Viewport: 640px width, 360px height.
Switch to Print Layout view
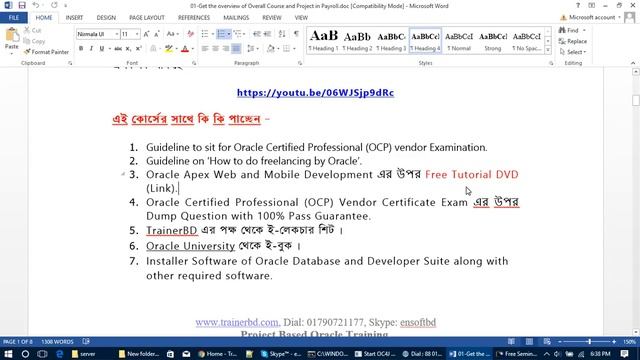tap(529, 342)
